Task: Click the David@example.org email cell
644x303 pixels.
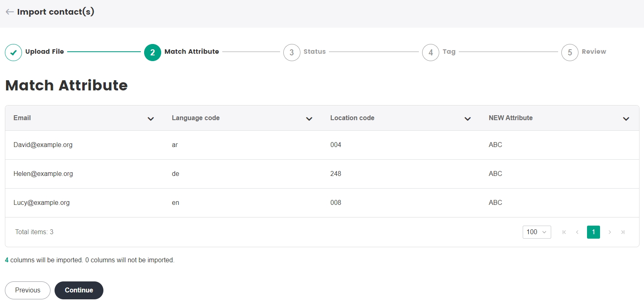Action: click(x=43, y=145)
